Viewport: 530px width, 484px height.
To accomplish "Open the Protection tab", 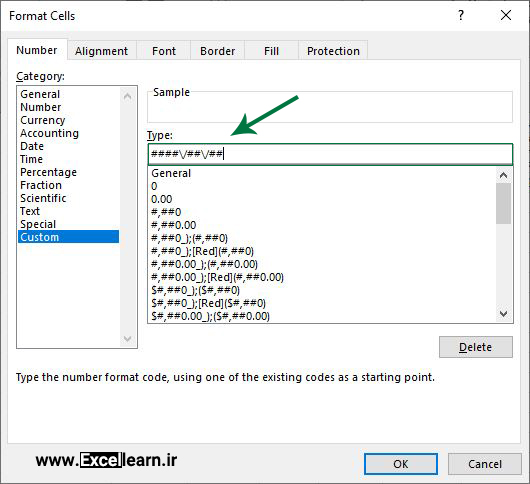I will [333, 51].
